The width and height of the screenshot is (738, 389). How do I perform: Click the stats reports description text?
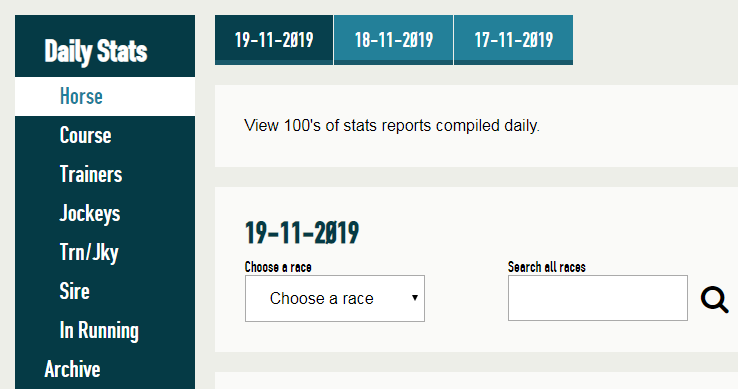[x=392, y=126]
